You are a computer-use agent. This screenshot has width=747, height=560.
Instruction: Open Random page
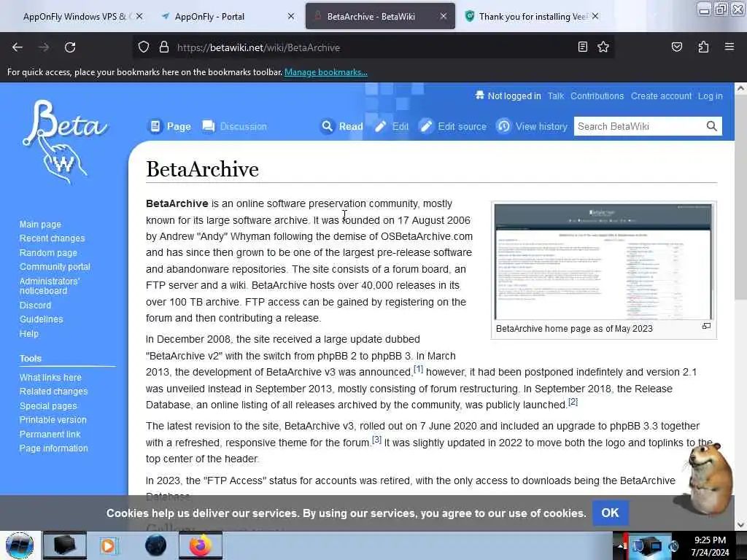tap(48, 253)
